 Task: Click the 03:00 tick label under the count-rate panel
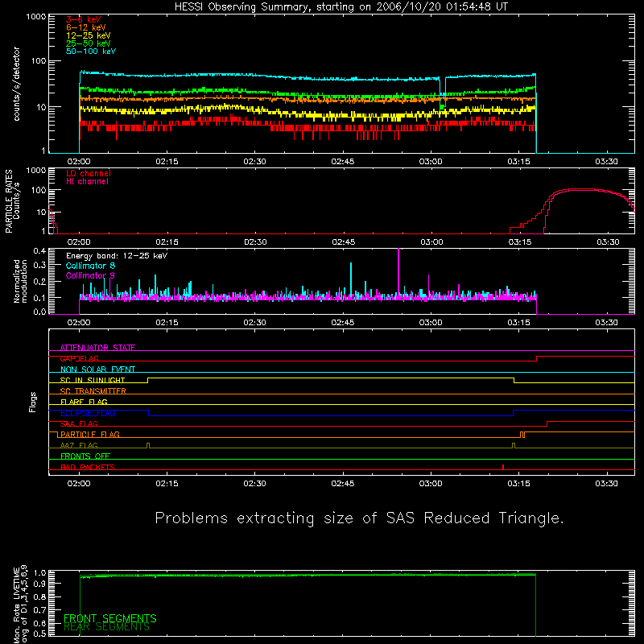[x=431, y=162]
